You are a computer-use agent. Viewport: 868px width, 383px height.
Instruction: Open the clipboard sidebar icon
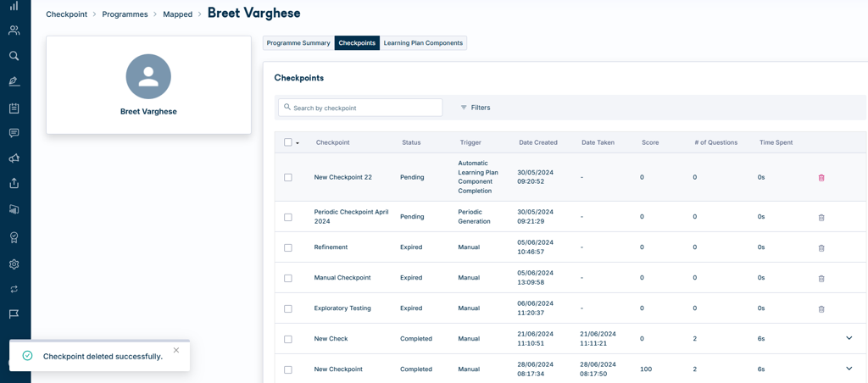(x=14, y=108)
